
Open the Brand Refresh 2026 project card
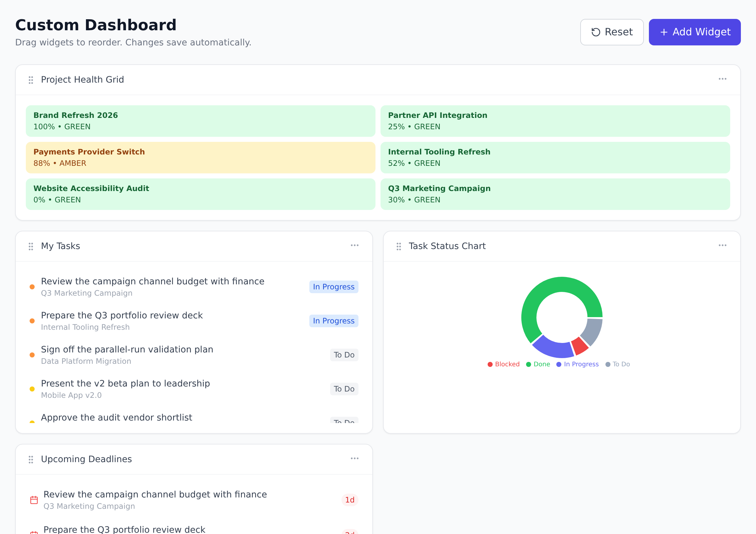point(201,121)
